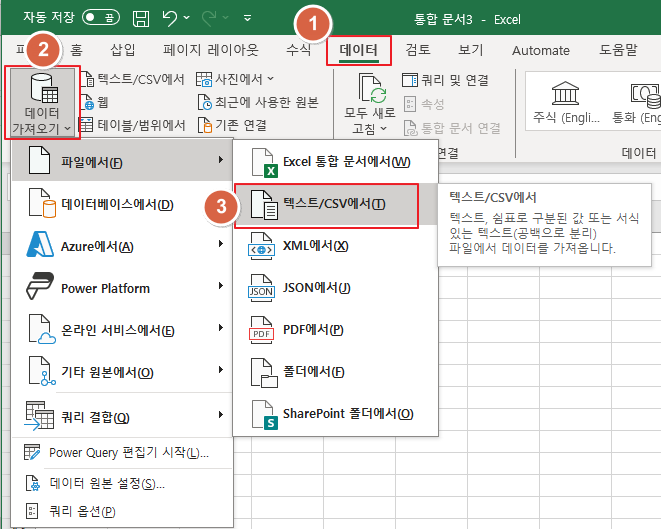661x529 pixels.
Task: Click the database cylinder file icon
Action: tap(42, 203)
